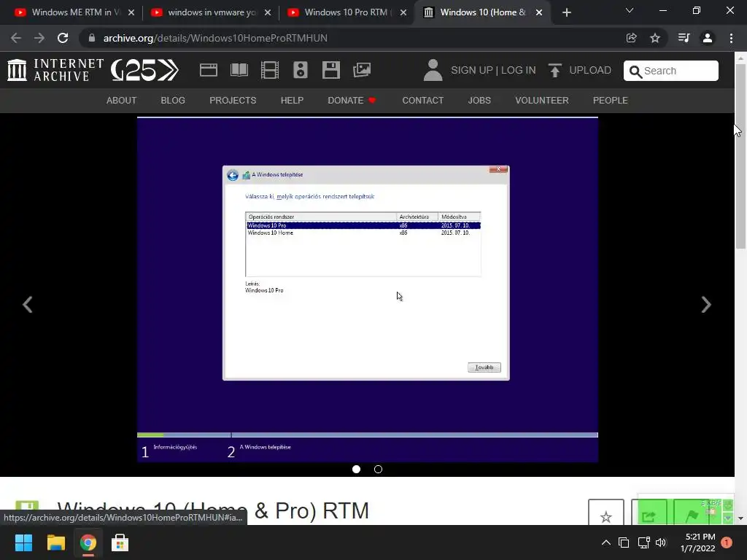Click the search magnifier icon

coord(635,71)
